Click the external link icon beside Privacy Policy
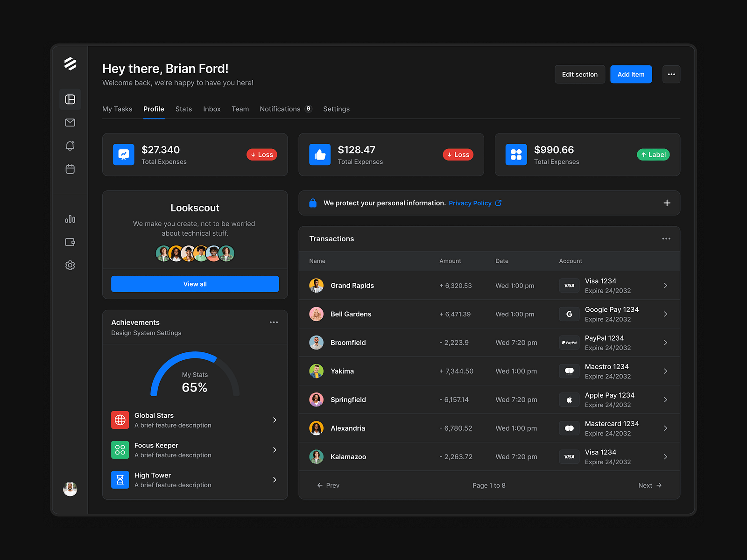 pos(498,203)
